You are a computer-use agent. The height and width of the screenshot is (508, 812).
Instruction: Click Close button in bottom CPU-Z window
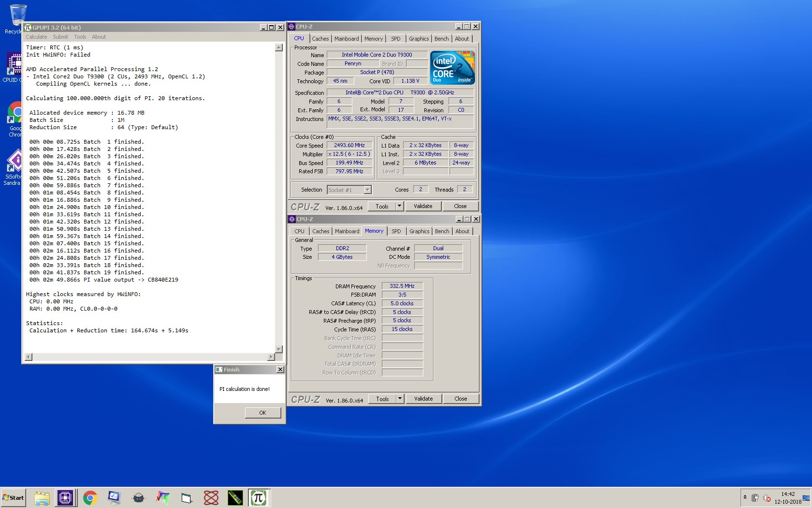[x=461, y=399]
